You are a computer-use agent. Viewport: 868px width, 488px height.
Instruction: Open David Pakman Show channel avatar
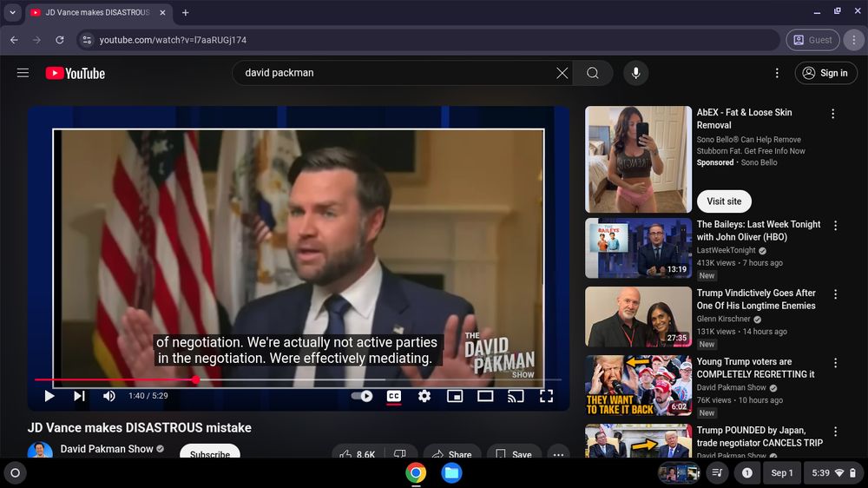click(x=40, y=451)
